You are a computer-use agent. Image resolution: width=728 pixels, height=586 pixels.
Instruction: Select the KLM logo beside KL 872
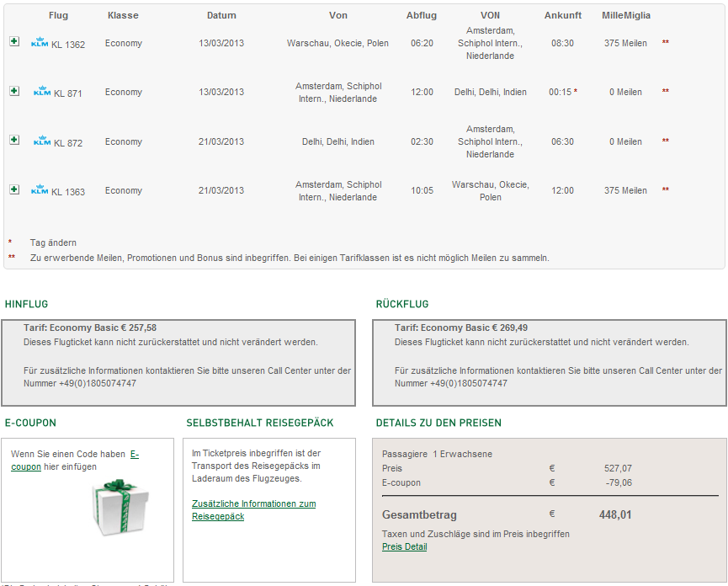click(x=41, y=141)
